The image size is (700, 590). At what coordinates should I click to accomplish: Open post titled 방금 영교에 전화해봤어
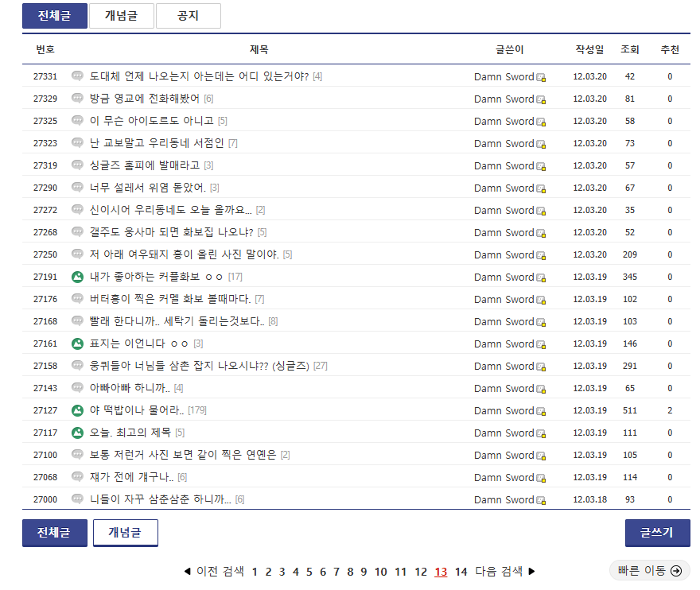pyautogui.click(x=144, y=99)
